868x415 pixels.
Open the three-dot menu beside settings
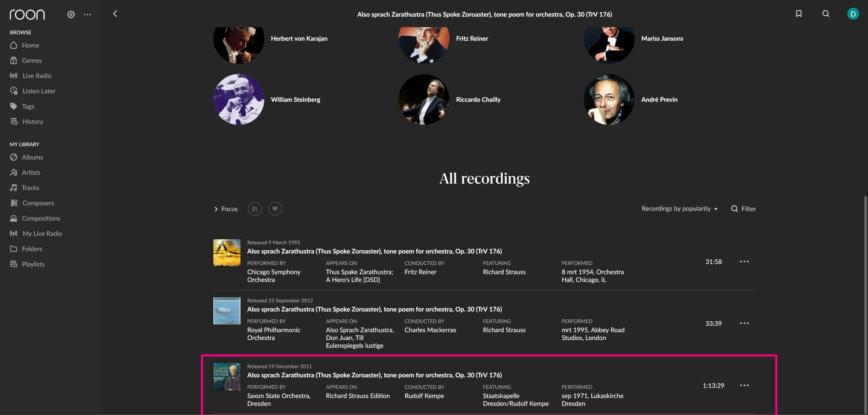coord(88,14)
